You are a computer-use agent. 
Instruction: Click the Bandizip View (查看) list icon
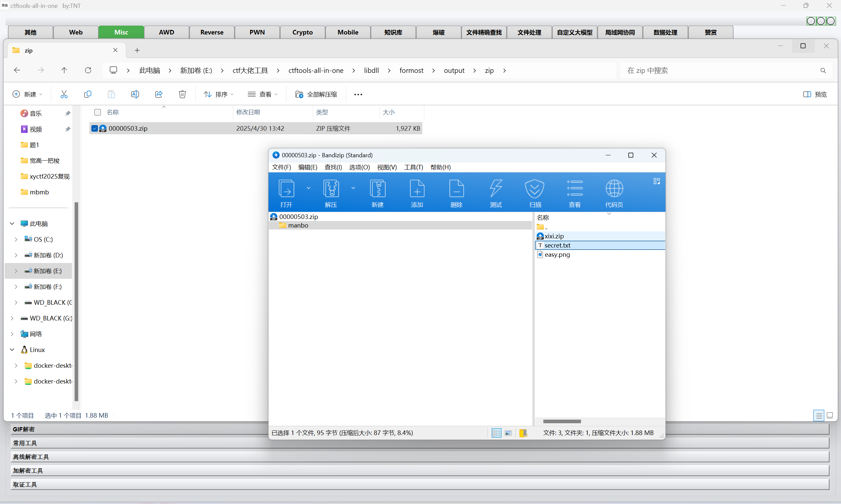pyautogui.click(x=575, y=188)
